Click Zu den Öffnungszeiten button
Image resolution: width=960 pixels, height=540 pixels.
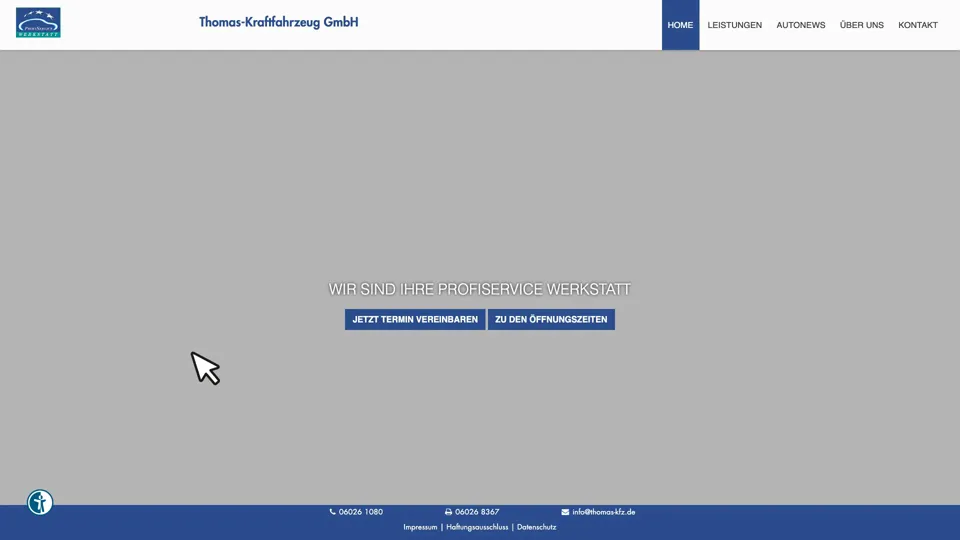click(x=551, y=320)
